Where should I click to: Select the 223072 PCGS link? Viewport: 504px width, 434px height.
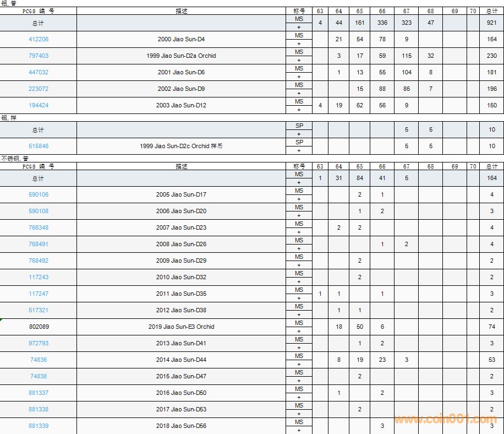click(39, 89)
